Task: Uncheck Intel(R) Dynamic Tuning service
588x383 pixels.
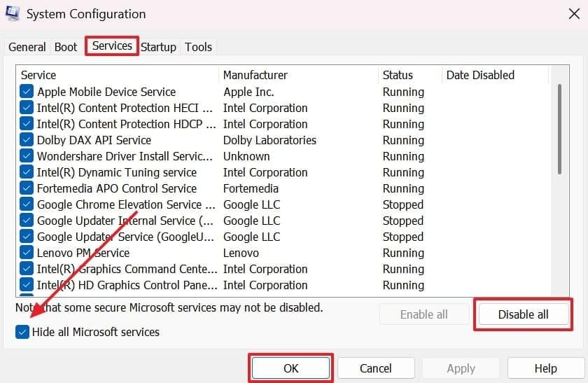Action: (x=27, y=172)
